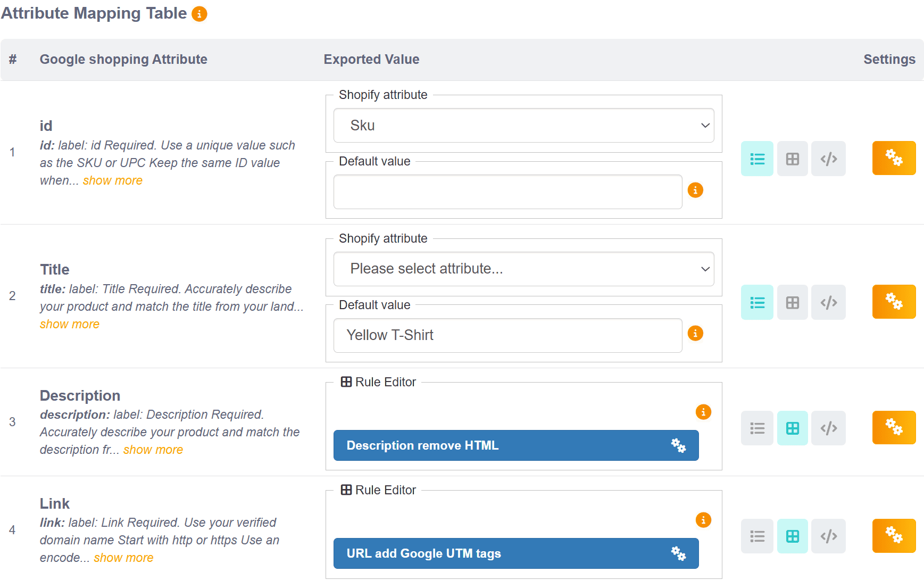Viewport: 924px width, 580px height.
Task: Click the info icon next to Yellow T-Shirt field
Action: pyautogui.click(x=695, y=334)
